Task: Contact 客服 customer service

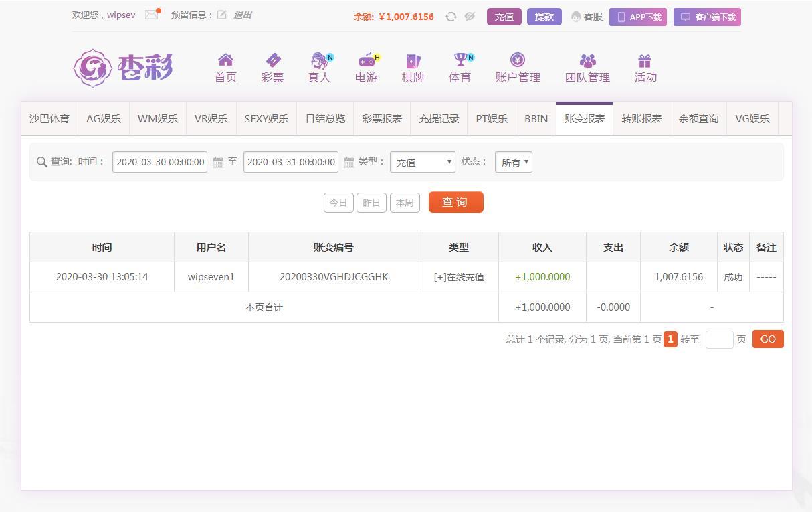Action: (x=587, y=17)
